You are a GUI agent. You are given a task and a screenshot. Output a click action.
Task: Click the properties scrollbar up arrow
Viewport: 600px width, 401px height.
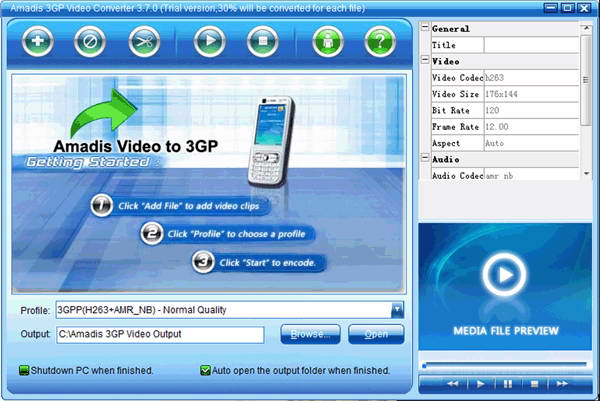[x=586, y=28]
